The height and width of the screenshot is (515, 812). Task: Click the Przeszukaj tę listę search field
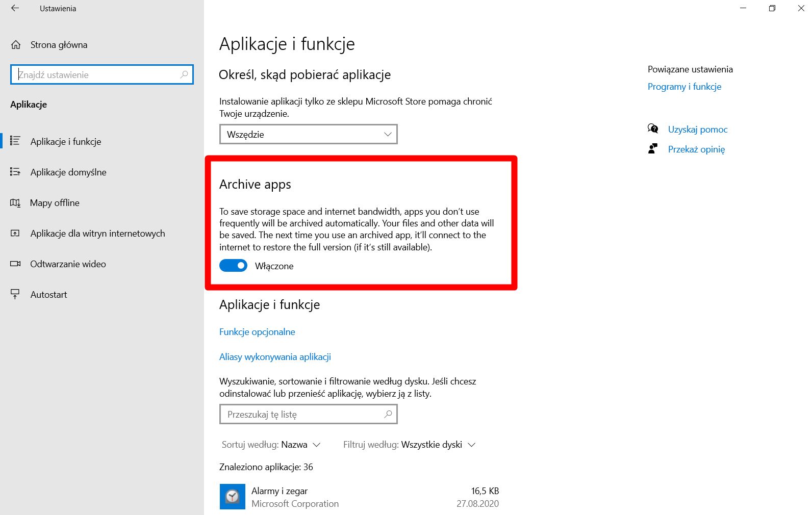(309, 414)
